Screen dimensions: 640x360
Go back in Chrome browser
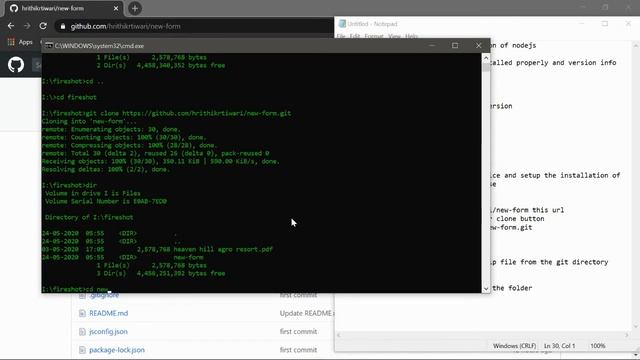11,26
